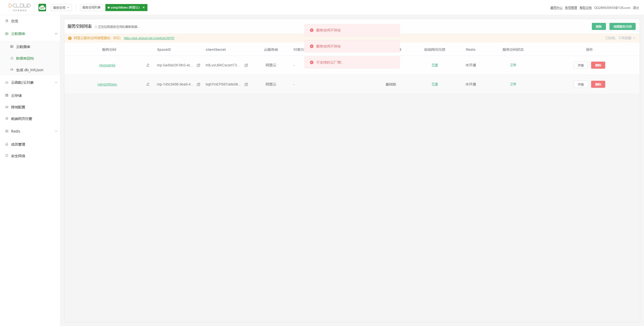Click the 刷新 button
The height and width of the screenshot is (326, 644).
(x=598, y=26)
